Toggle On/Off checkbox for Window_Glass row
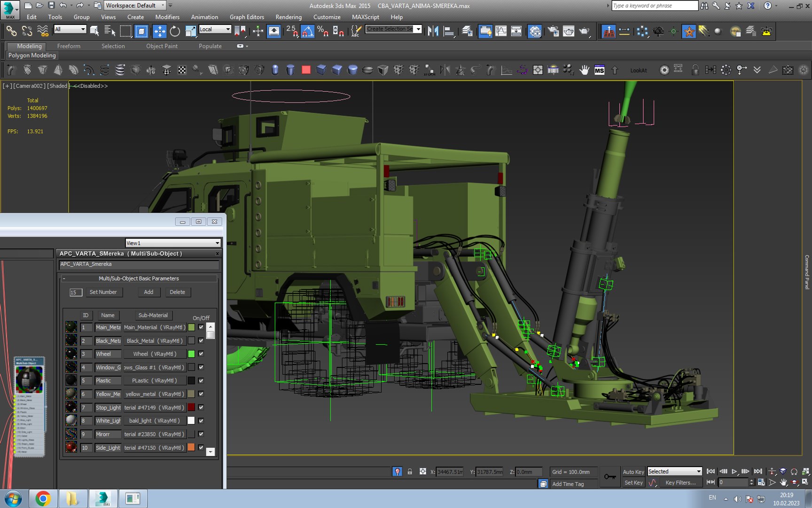 (x=201, y=367)
